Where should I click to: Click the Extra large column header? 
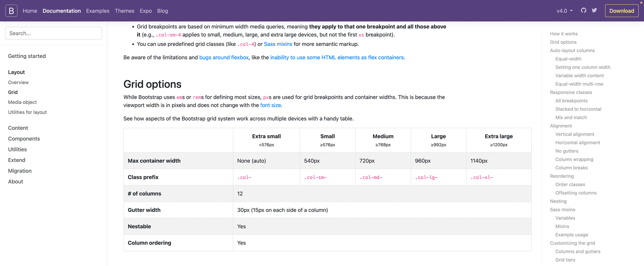pyautogui.click(x=499, y=140)
